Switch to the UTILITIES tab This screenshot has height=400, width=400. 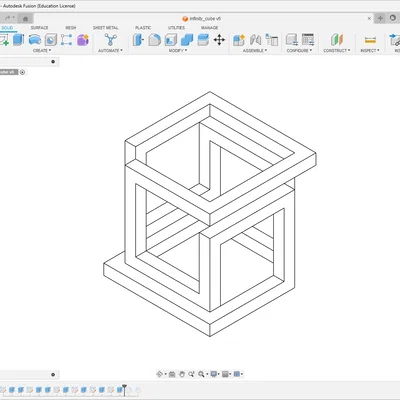pos(176,28)
